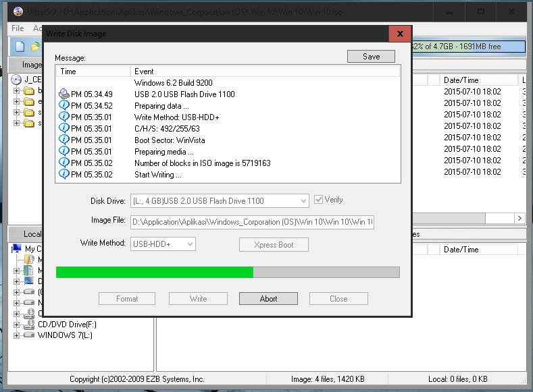Click the Image File path field
This screenshot has width=533, height=392.
point(252,222)
